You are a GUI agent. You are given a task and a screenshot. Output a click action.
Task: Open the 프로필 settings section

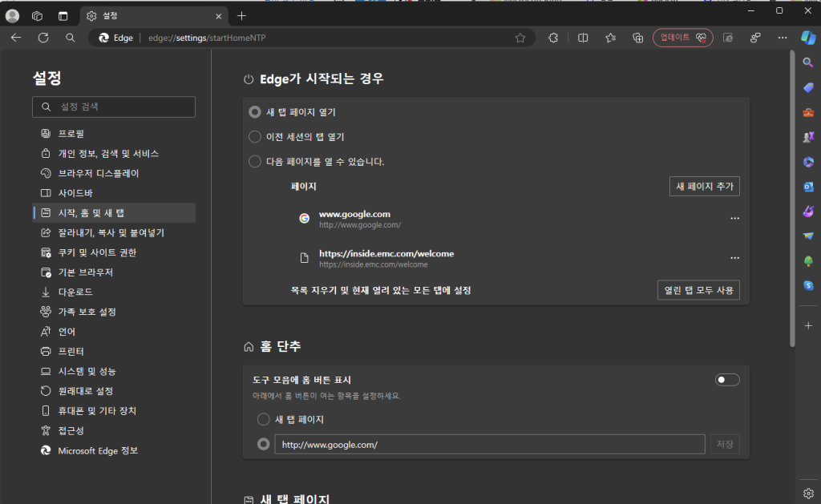pos(114,134)
